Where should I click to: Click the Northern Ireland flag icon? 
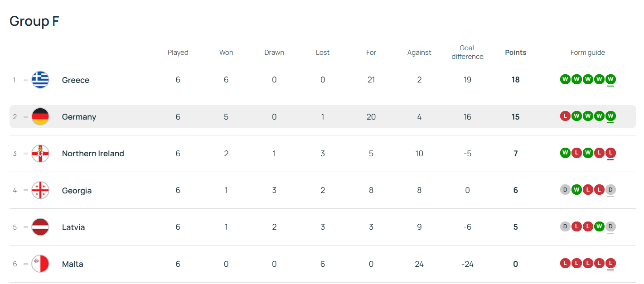tap(40, 154)
